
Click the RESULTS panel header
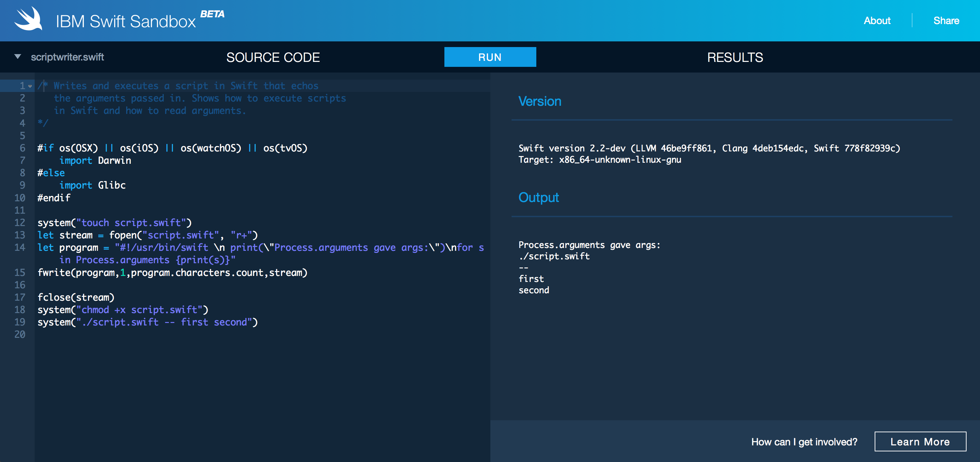pyautogui.click(x=735, y=57)
